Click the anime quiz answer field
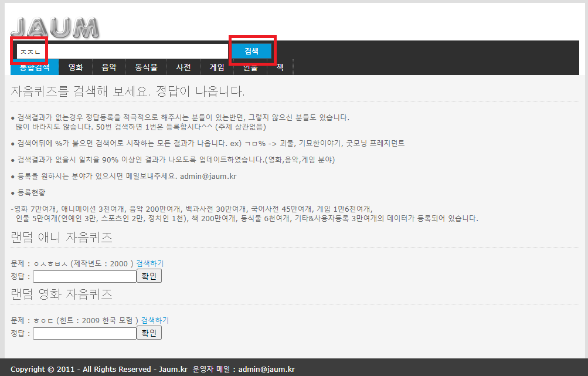 tap(85, 276)
